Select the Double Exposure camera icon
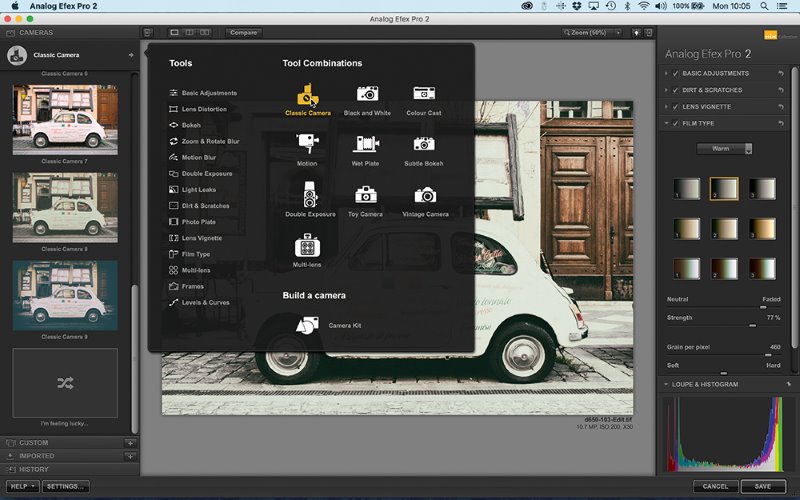 tap(308, 194)
